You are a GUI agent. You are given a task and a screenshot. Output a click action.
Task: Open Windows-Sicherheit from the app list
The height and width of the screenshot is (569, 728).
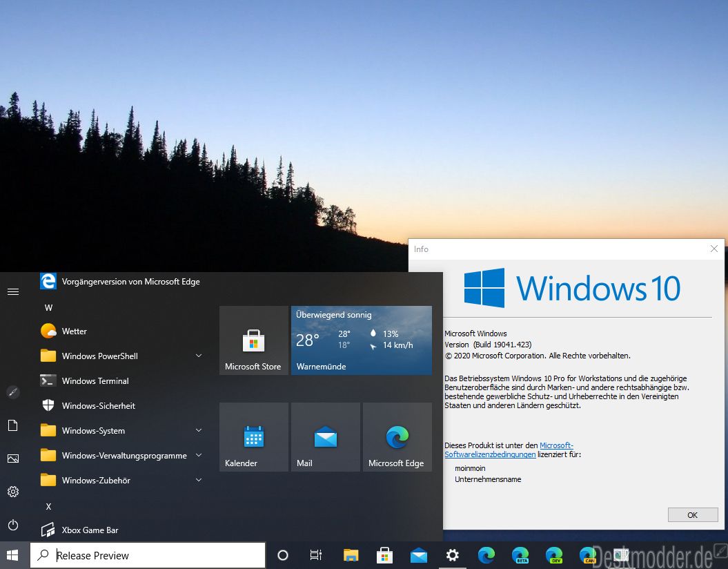pyautogui.click(x=121, y=405)
